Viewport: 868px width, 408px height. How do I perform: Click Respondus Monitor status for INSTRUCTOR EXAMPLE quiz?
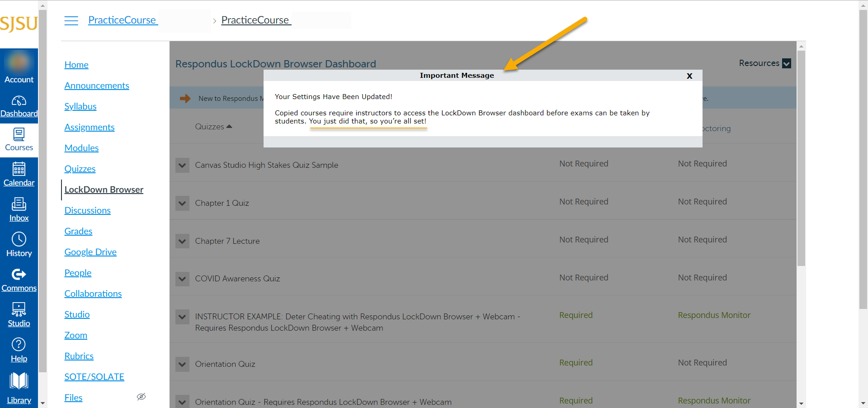(714, 315)
